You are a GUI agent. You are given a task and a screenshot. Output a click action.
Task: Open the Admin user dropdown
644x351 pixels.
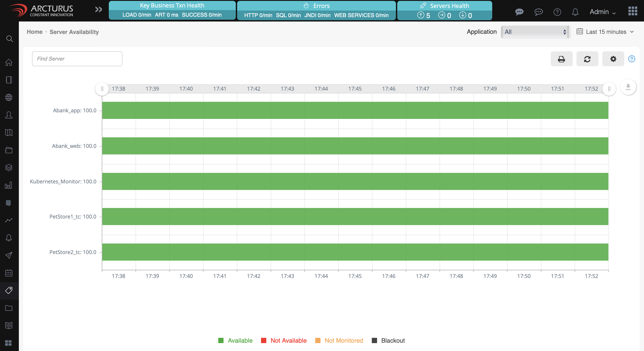click(603, 12)
